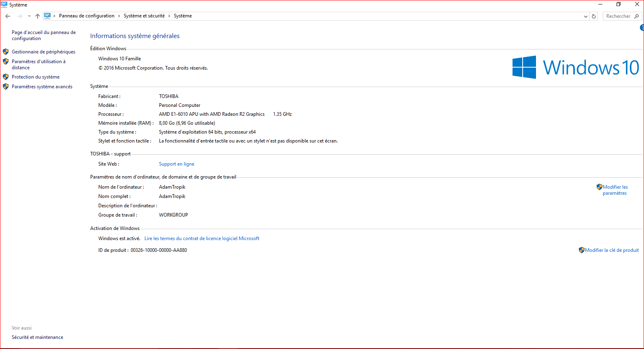The height and width of the screenshot is (349, 644).
Task: Click the 8,00 Go RAM value
Action: click(187, 123)
